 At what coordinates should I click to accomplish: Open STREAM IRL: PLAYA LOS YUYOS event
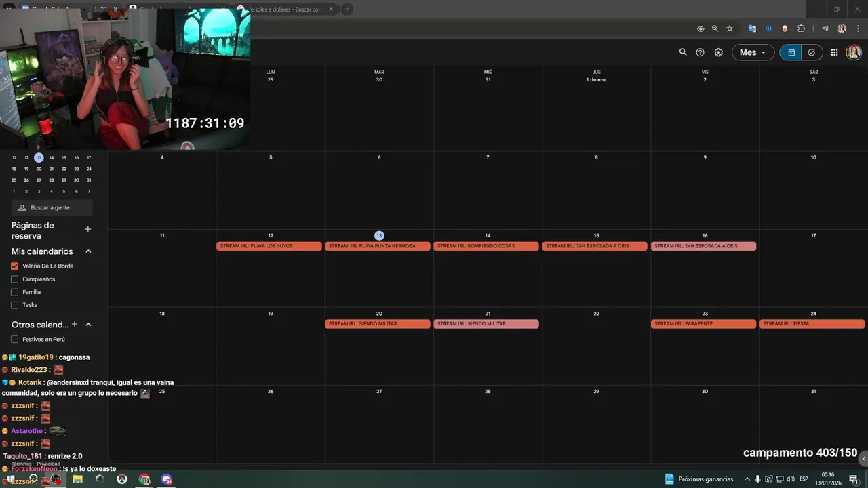click(269, 246)
